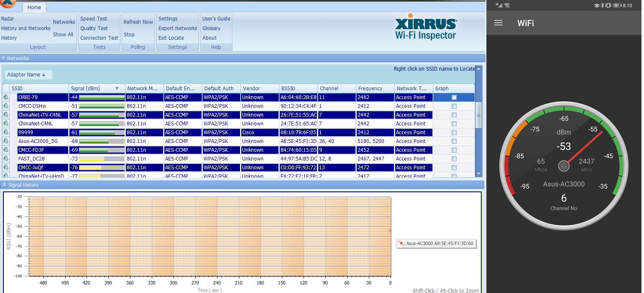Screen dimensions: 644x293
Task: Click the network icon beside CMCC-JuQf
Action: [x=6, y=167]
